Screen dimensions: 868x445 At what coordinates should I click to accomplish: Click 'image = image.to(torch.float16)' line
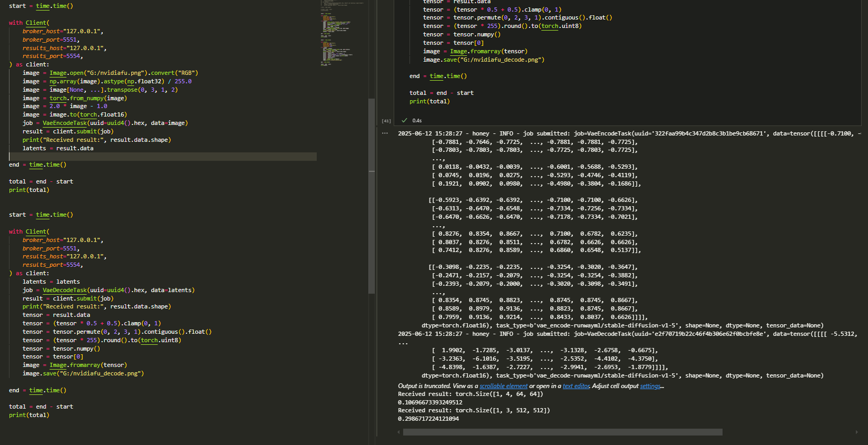click(75, 114)
